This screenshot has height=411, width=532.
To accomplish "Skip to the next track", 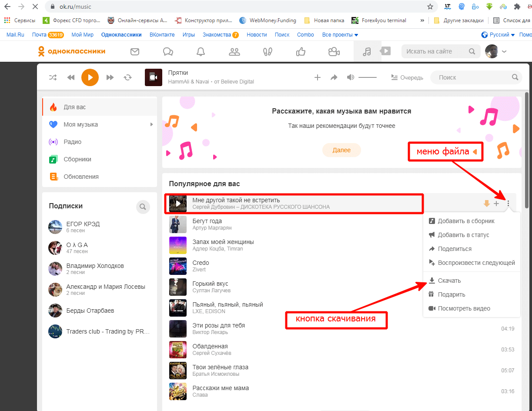I will pyautogui.click(x=110, y=77).
